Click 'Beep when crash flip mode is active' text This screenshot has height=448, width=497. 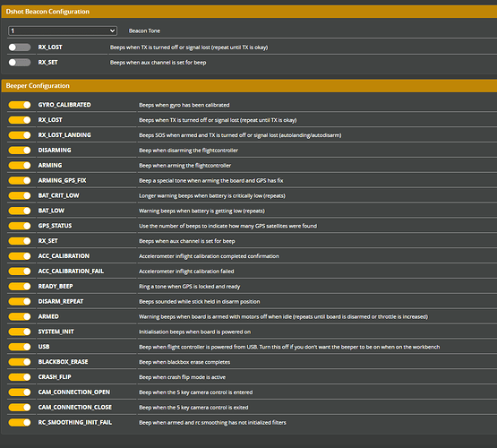pos(183,377)
